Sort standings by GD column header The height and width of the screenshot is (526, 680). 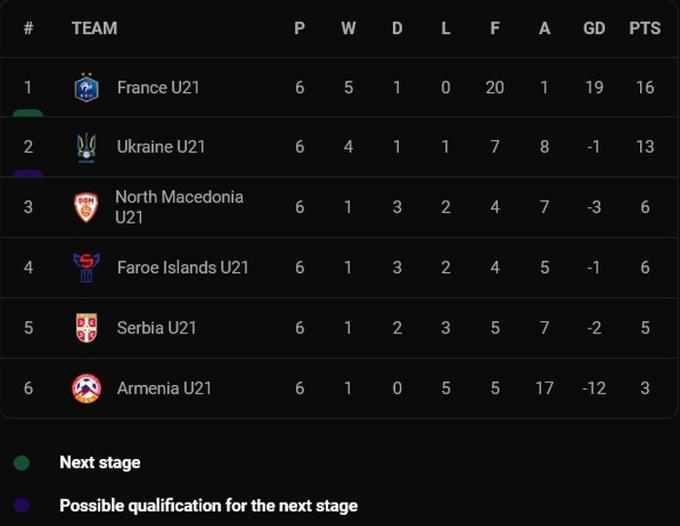tap(594, 28)
